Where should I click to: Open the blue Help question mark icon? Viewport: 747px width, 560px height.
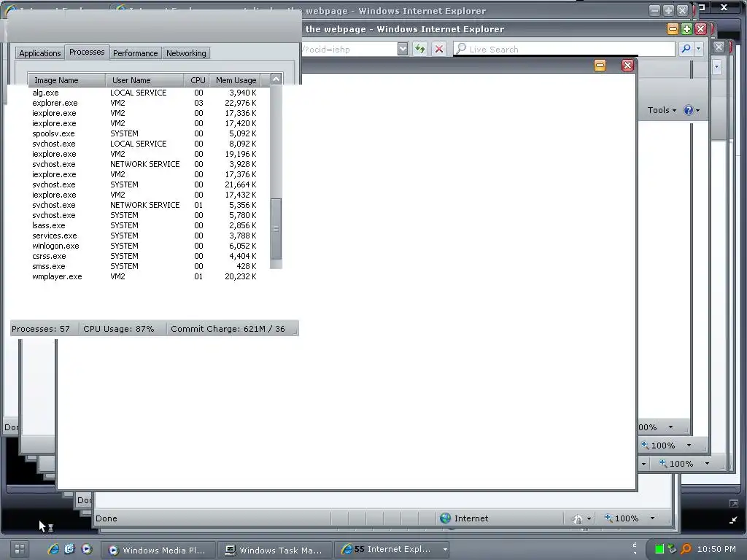(688, 110)
